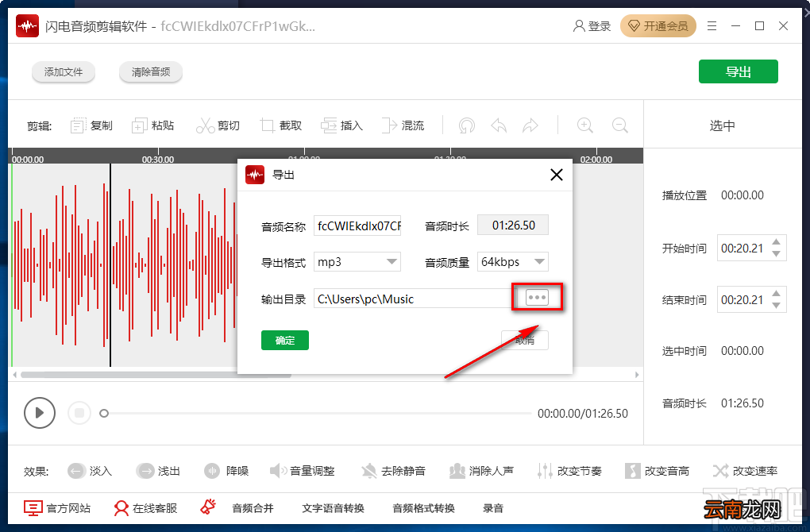Stop audio playback
The height and width of the screenshot is (532, 810).
79,413
